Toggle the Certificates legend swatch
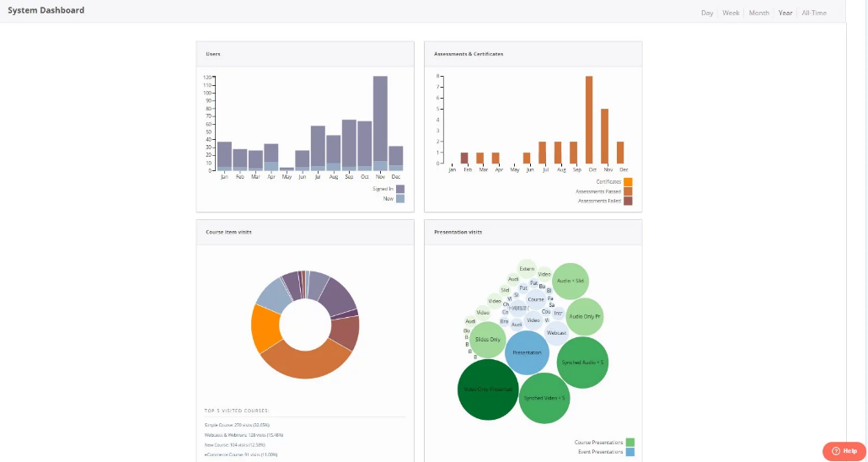Viewport: 868px width, 462px height. pos(628,181)
